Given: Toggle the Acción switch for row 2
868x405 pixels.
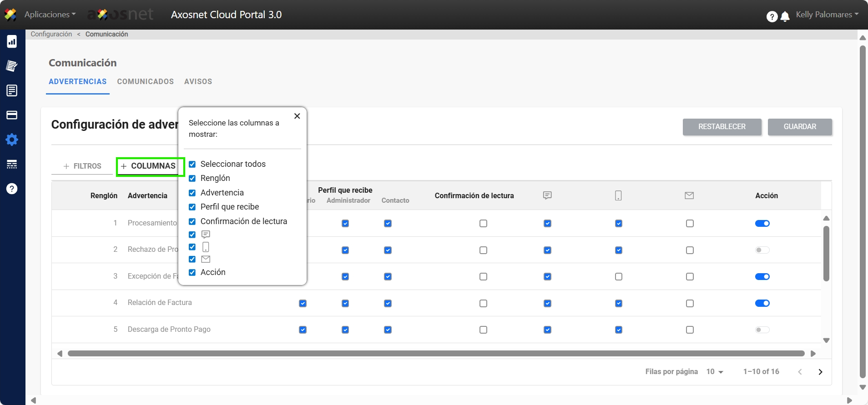Looking at the screenshot, I should [x=762, y=250].
